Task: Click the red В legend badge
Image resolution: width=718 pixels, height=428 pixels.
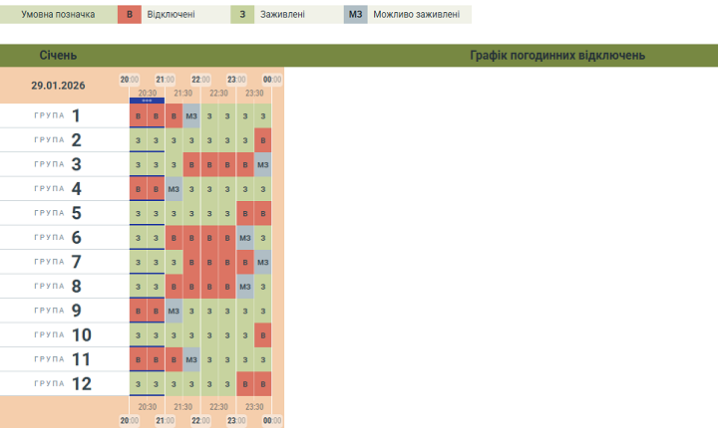Action: pos(129,15)
